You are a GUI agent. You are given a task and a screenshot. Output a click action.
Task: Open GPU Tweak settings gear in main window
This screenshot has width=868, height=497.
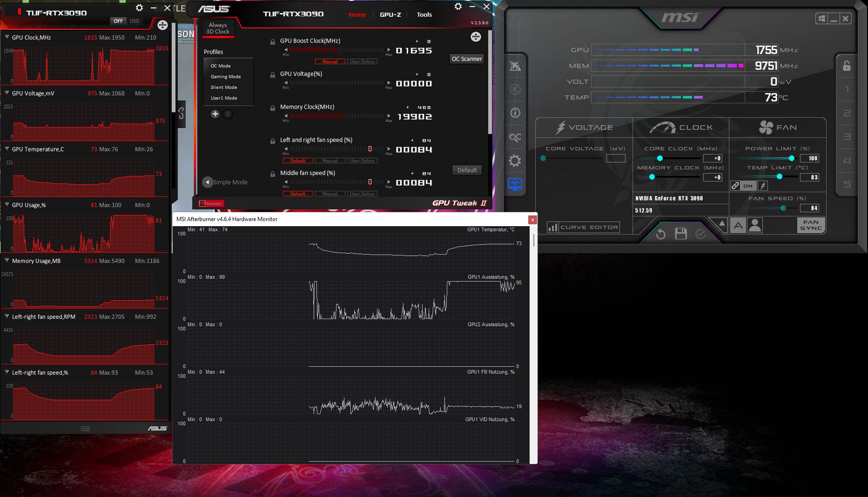458,7
